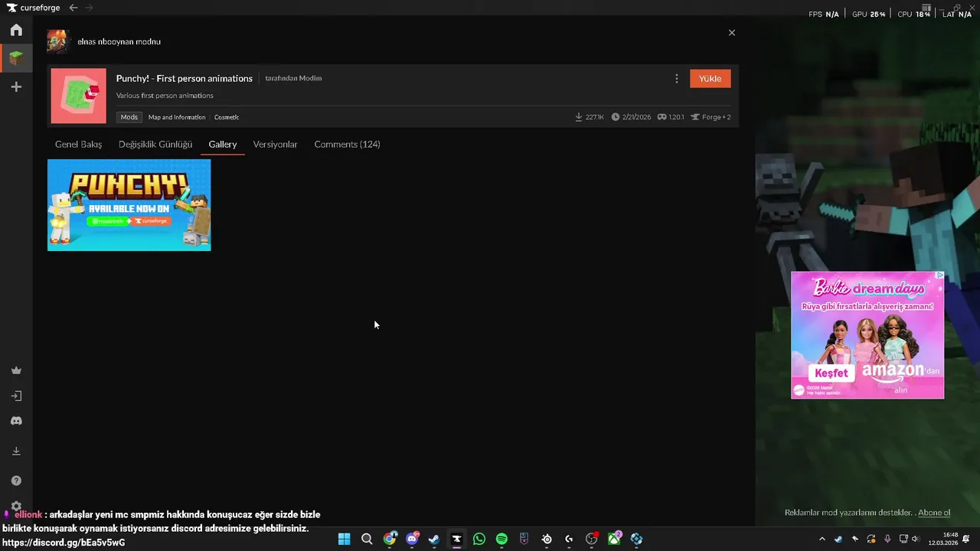This screenshot has height=551, width=980.
Task: Click the Yükle install button
Action: [710, 79]
